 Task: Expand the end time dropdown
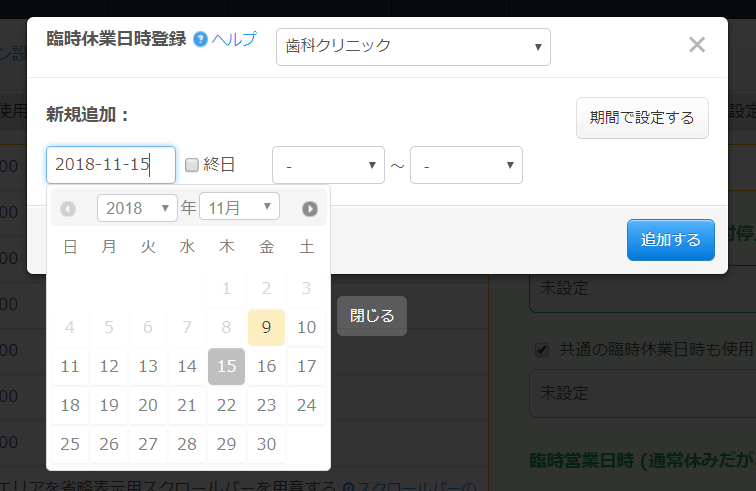466,165
